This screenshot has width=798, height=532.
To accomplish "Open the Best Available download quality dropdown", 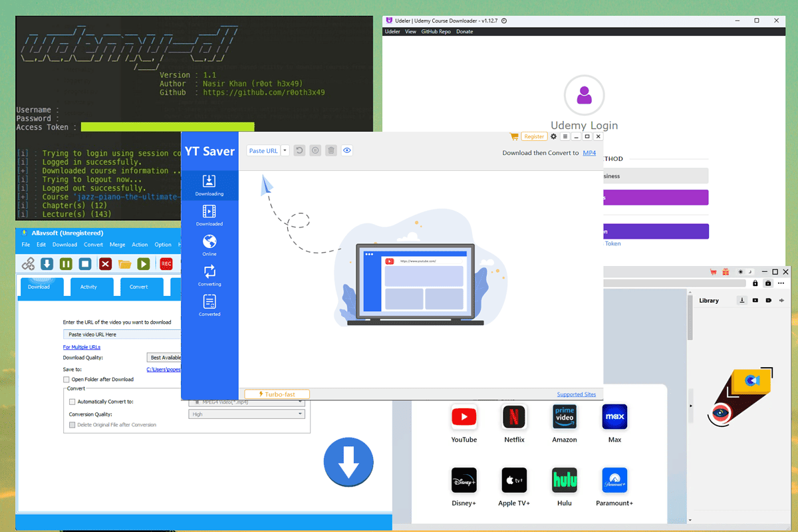I will 164,357.
